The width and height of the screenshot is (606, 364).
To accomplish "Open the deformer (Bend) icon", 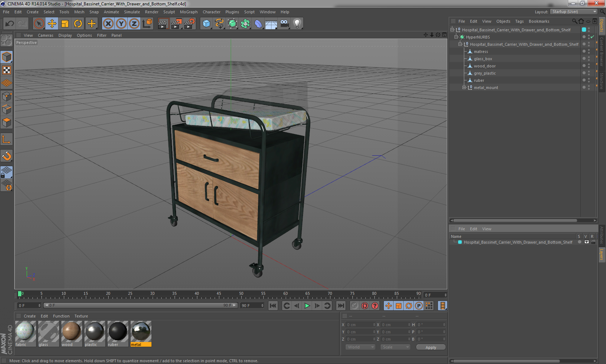I will 258,24.
